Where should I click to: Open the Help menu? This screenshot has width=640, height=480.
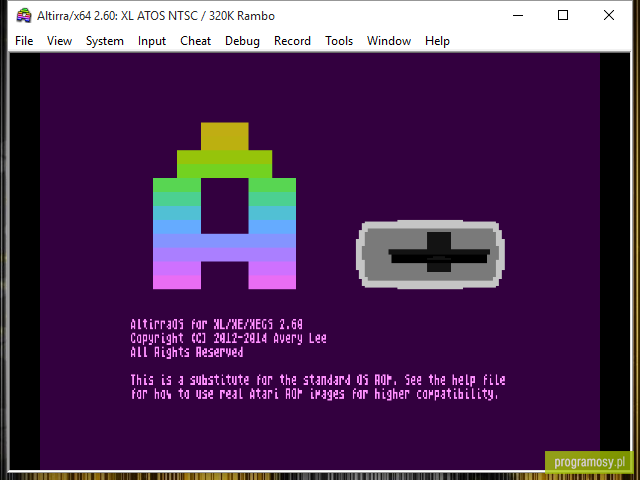point(437,41)
